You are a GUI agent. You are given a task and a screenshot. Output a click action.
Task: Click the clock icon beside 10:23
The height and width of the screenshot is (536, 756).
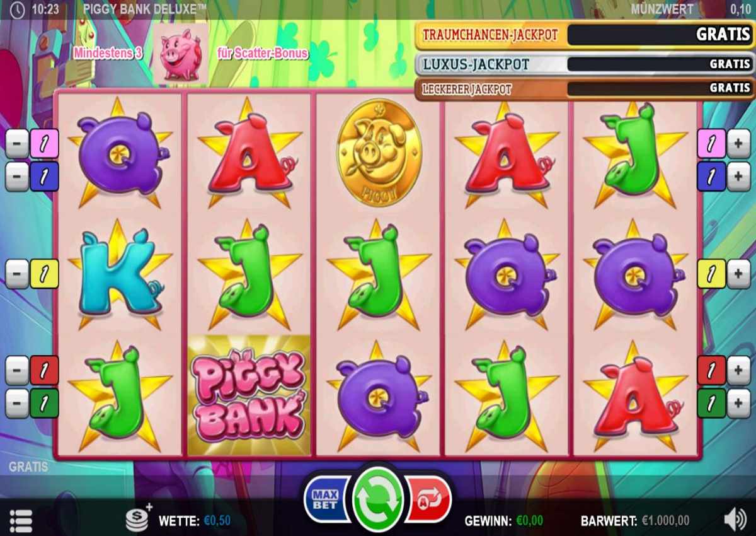click(x=18, y=9)
